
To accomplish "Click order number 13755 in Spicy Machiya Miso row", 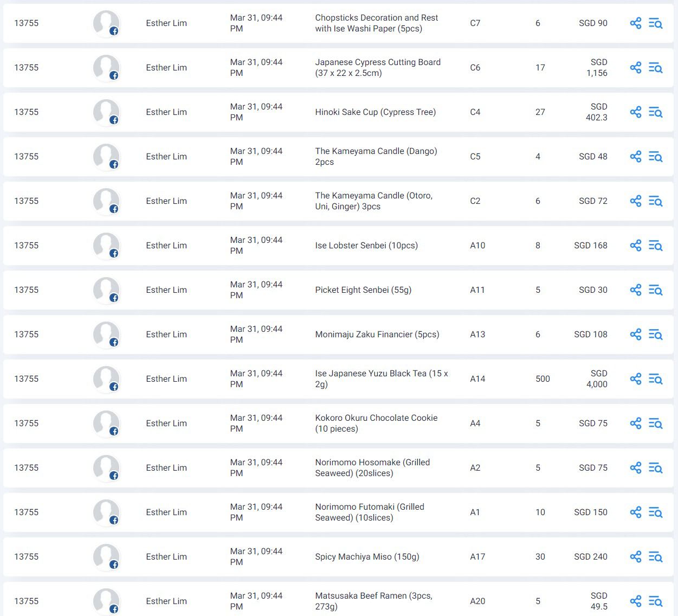I will [26, 557].
